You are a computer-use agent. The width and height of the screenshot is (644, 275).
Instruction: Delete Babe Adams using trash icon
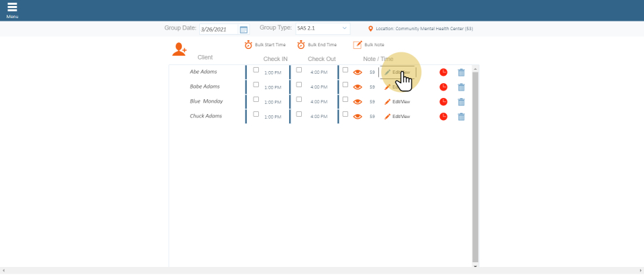[x=461, y=87]
